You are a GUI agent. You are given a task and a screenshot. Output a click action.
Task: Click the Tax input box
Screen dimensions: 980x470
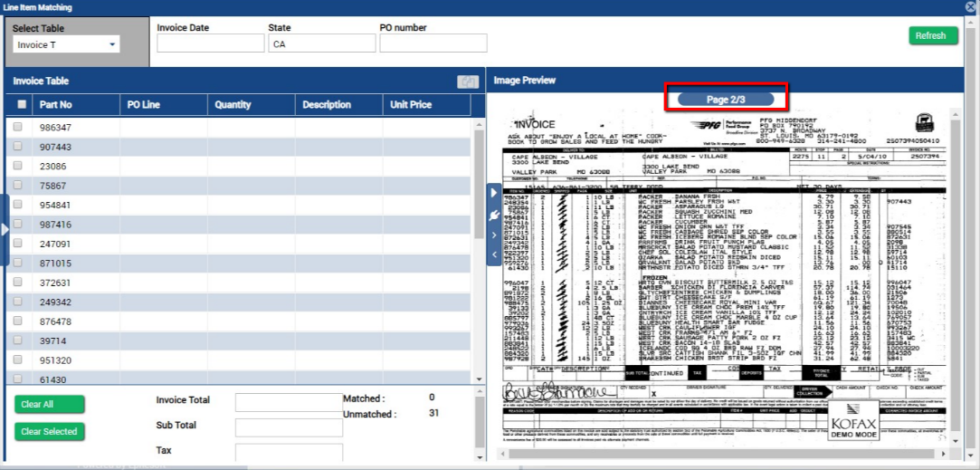click(x=289, y=453)
